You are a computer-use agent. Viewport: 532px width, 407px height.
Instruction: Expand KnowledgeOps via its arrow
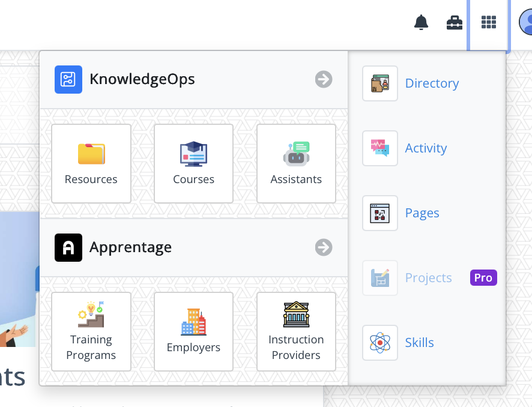coord(323,79)
